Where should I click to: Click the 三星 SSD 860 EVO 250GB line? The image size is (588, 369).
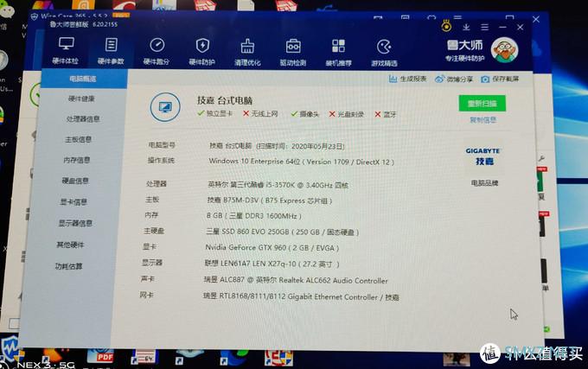coord(283,232)
